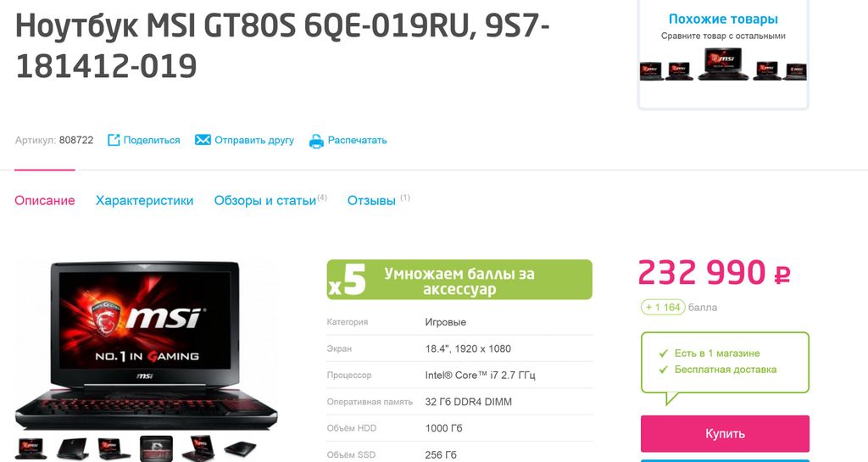The image size is (868, 462).
Task: Select the first laptop thumbnail below main image
Action: [x=31, y=448]
